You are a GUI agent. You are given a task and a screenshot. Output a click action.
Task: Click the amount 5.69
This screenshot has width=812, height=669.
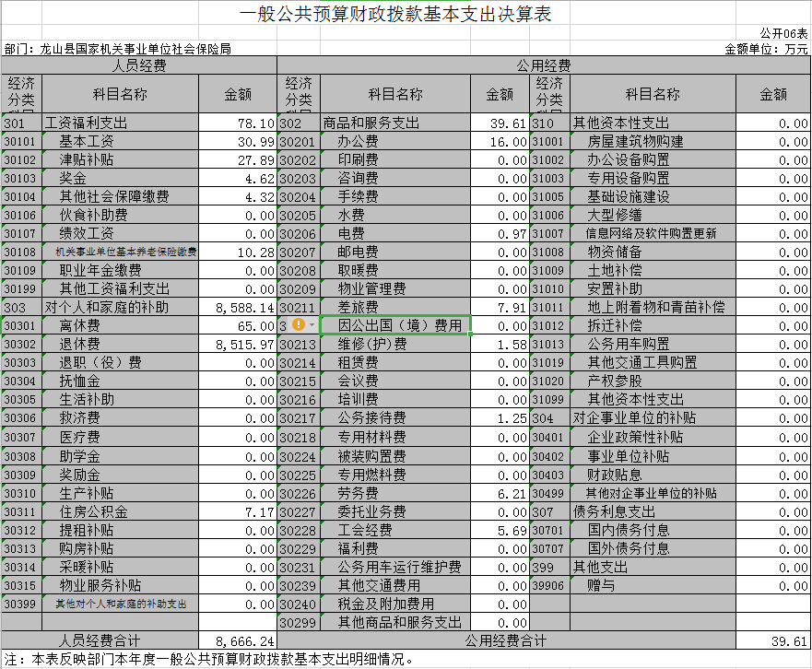pos(500,530)
